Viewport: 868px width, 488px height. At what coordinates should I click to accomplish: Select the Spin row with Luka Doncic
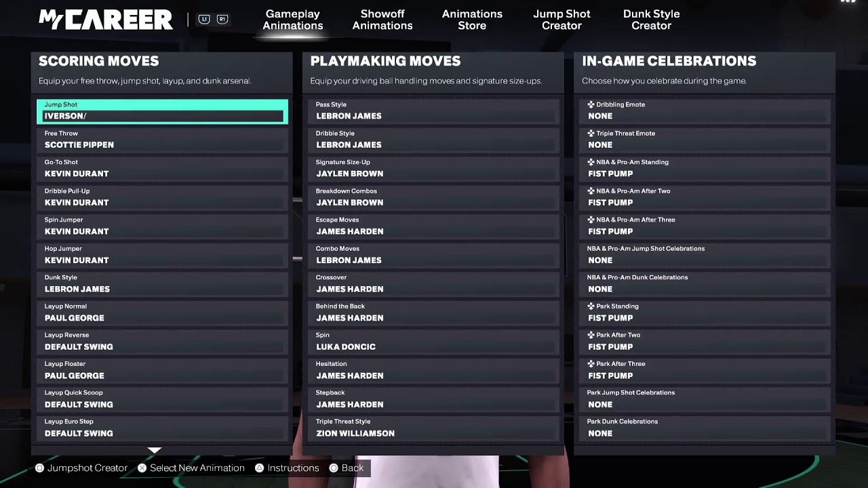click(x=434, y=342)
